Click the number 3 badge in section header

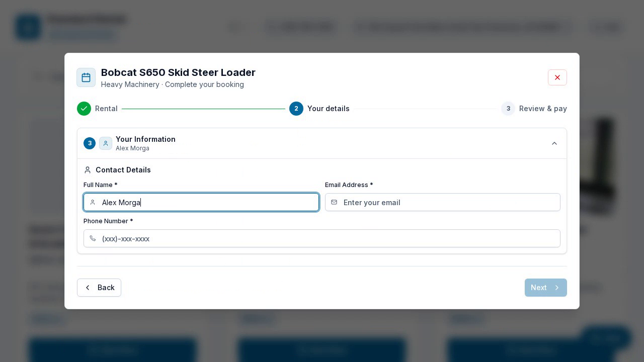[x=90, y=143]
